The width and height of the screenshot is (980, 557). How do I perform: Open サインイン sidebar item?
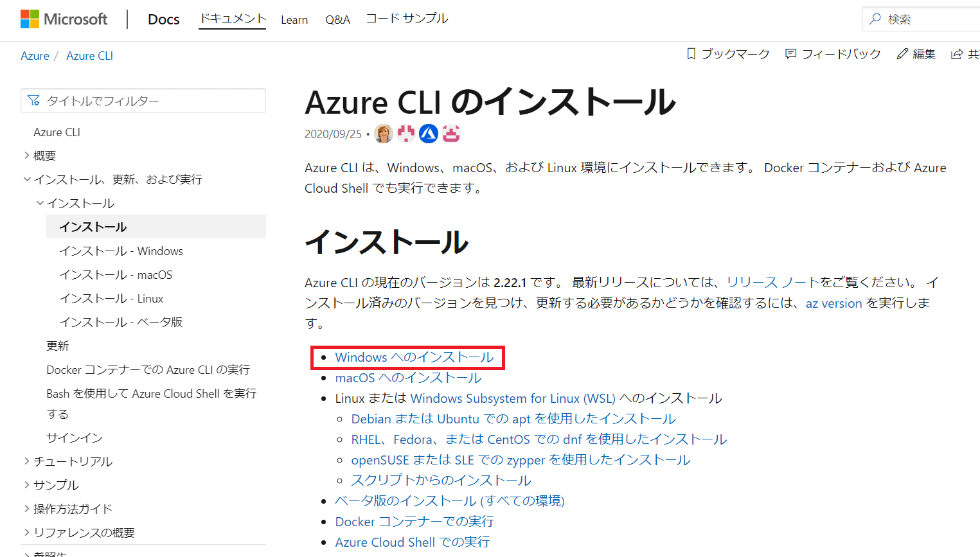pos(75,438)
